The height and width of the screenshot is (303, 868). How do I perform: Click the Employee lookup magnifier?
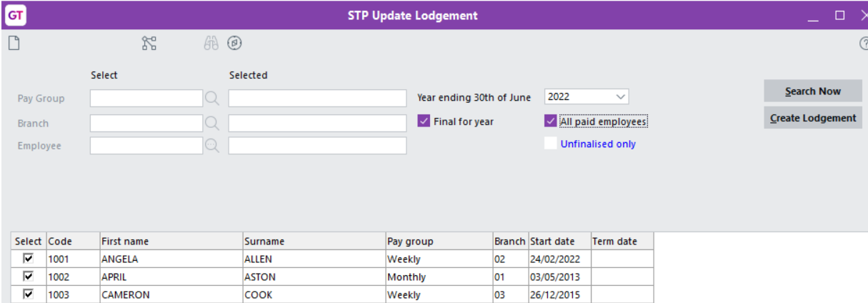211,146
